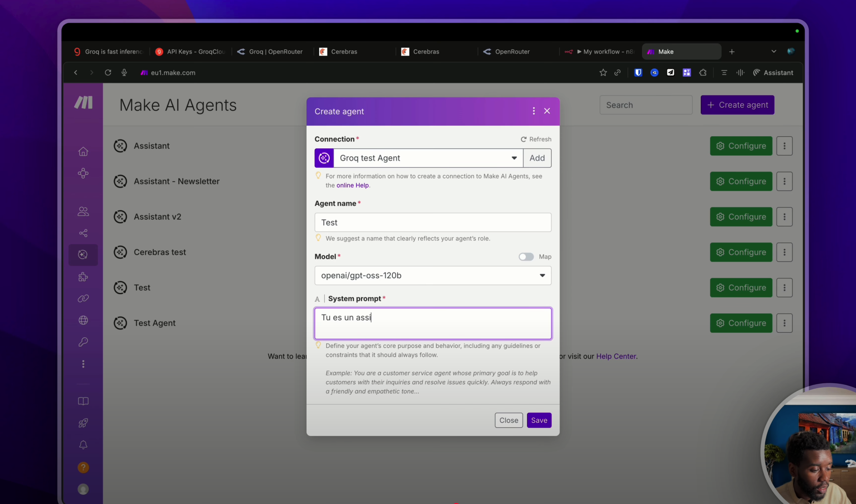
Task: Open the Help Center link
Action: pos(616,356)
